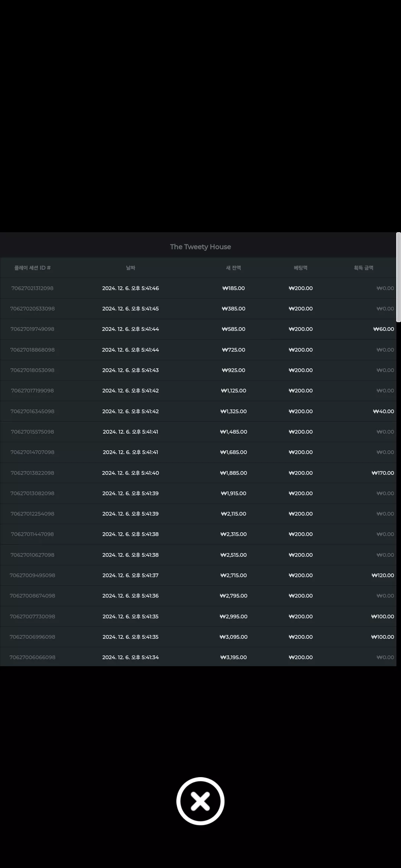Select the row with ₩170.00 winnings
Screen dimensions: 401x868
[x=198, y=473]
